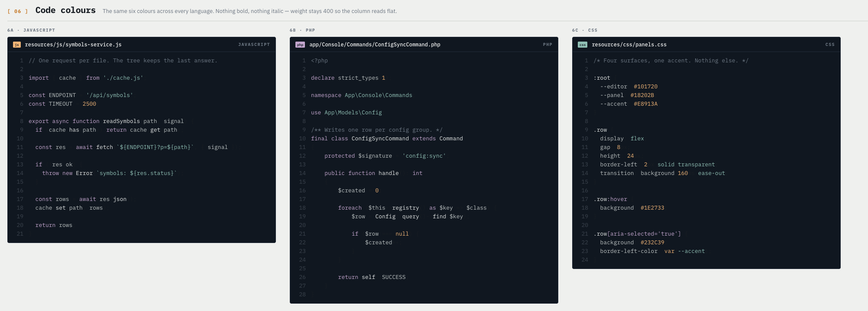Select the resources/css/panels.css file title
Image resolution: width=868 pixels, height=311 pixels.
(629, 45)
